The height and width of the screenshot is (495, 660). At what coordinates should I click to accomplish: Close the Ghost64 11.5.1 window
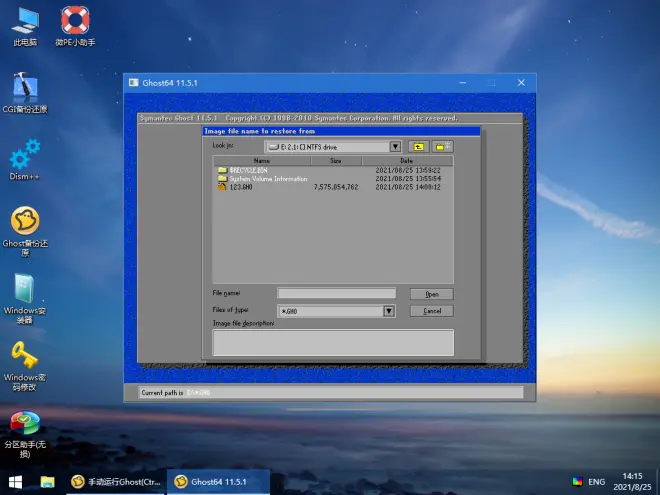click(x=521, y=82)
